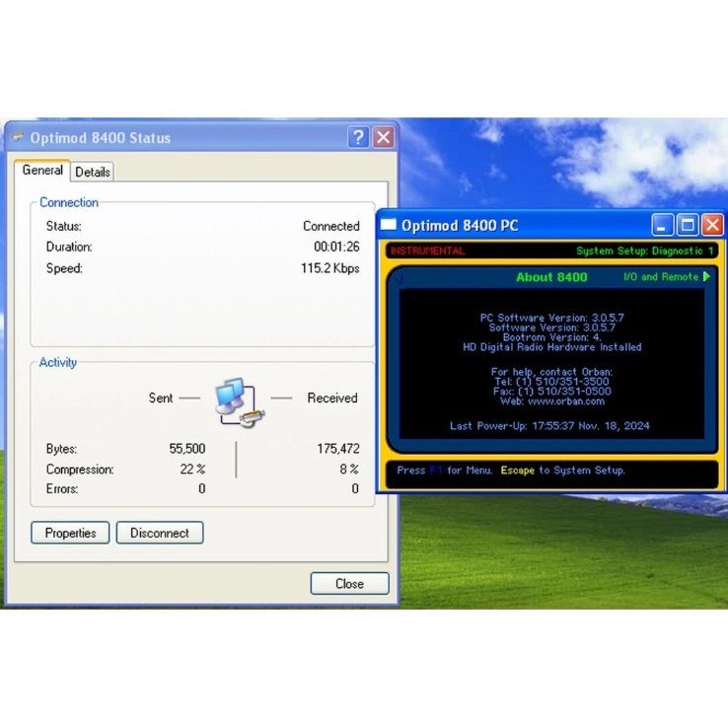Click the About 8400 heading
This screenshot has height=727, width=728.
coord(550,277)
